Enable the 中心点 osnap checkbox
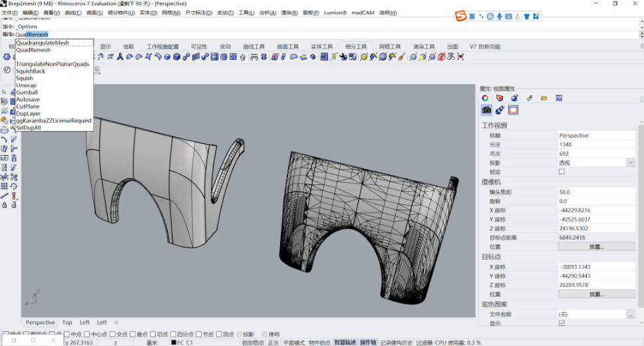 point(87,334)
